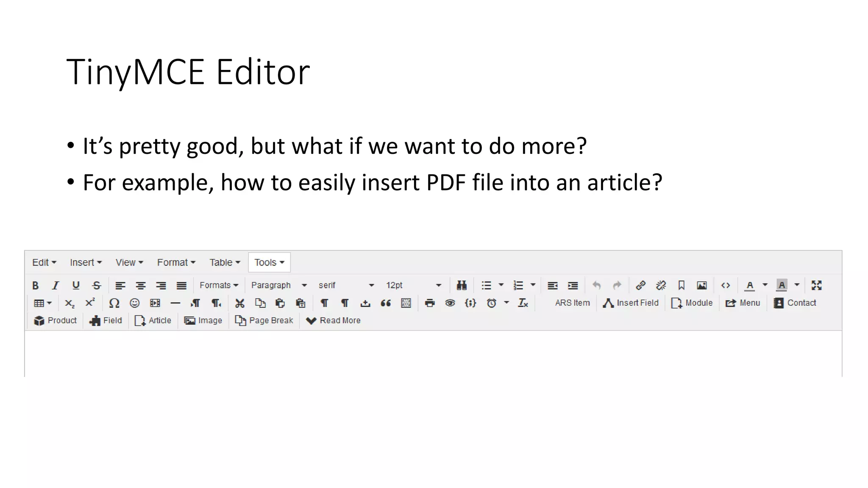Insert special character omega icon

pos(114,303)
